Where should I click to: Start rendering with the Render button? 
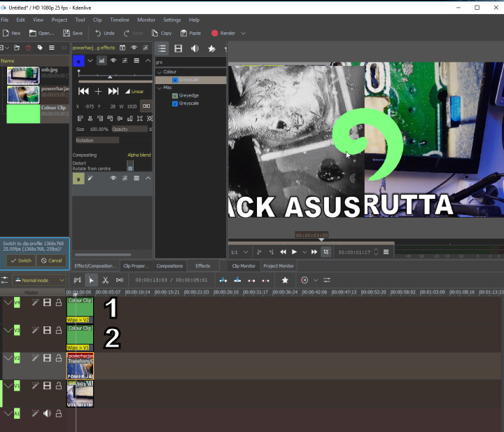223,33
